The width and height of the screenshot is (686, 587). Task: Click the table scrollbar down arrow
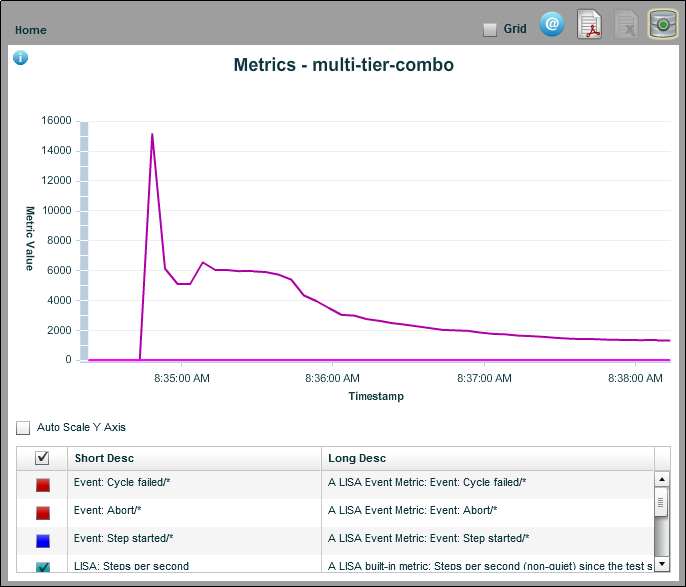662,564
